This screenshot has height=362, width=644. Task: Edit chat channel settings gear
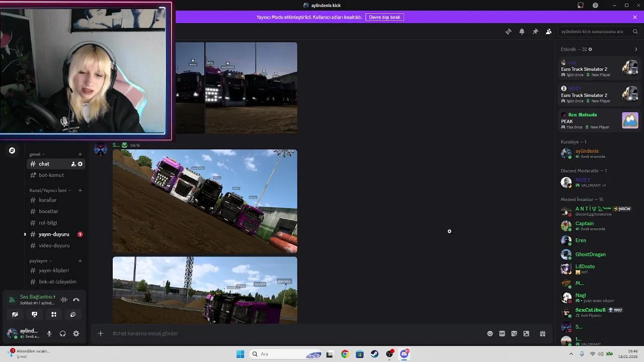(80, 164)
